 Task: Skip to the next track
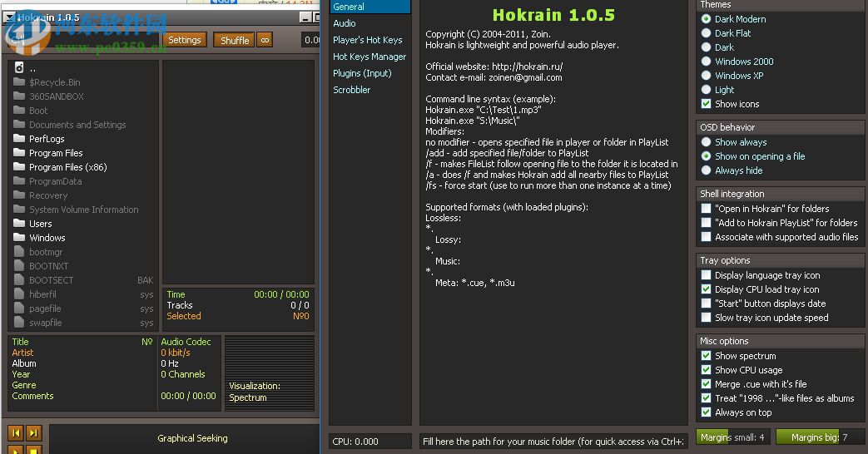pos(34,433)
